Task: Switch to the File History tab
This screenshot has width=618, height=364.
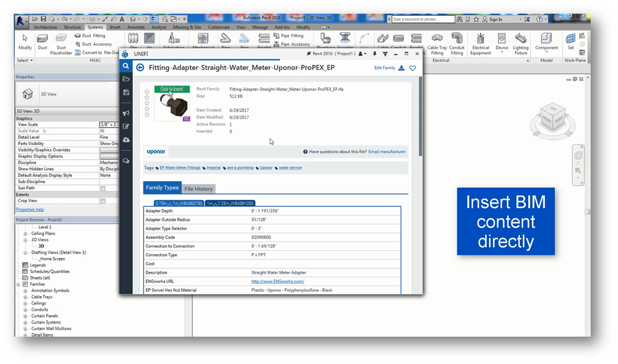Action: pos(198,189)
